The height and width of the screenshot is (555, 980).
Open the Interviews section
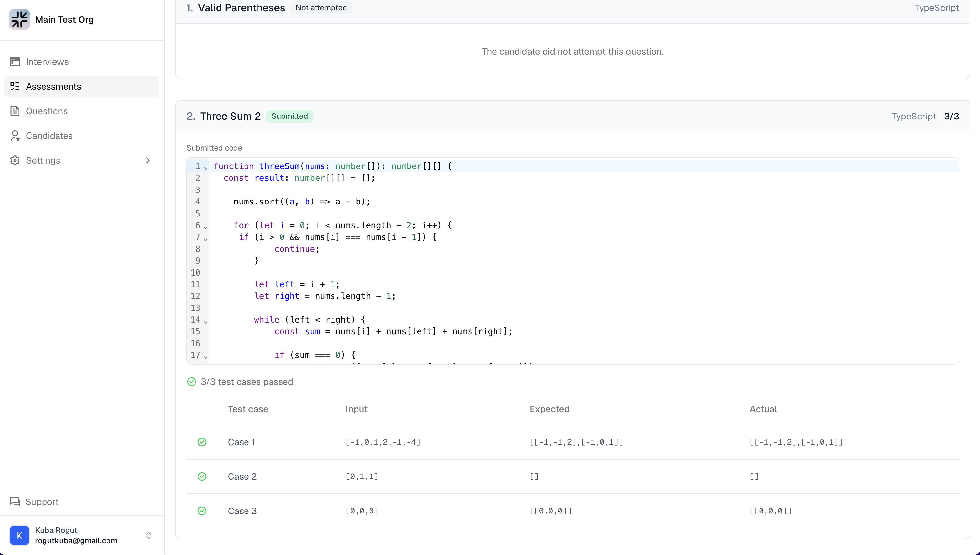[81, 62]
